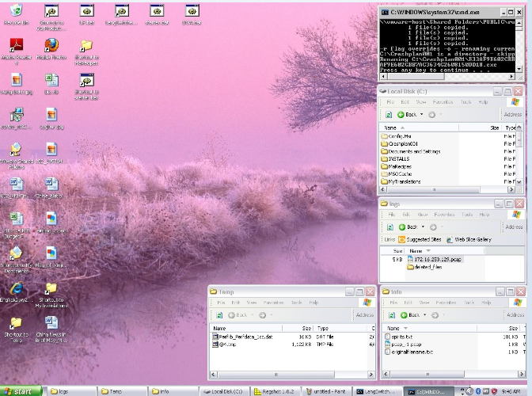This screenshot has height=396, width=532.
Task: Select the Shortcut to starter.bat desktop icon
Action: point(86,87)
